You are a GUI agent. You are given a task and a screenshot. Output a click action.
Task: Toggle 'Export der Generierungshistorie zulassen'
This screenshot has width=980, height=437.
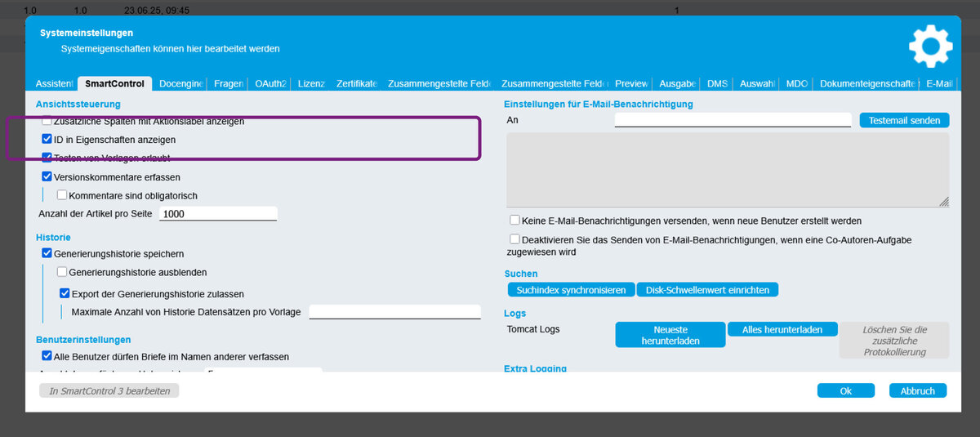[x=65, y=293]
